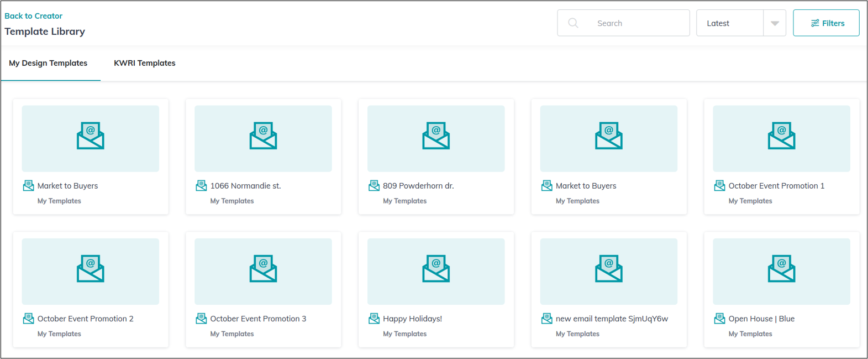The image size is (868, 359).
Task: Click large envelope icon of 809 Powderhorn dr.
Action: point(436,136)
